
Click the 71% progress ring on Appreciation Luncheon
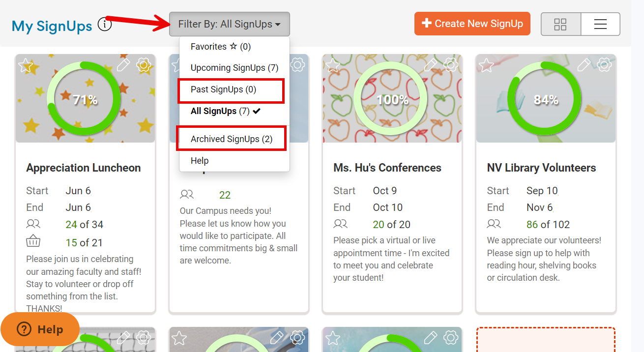tap(85, 99)
